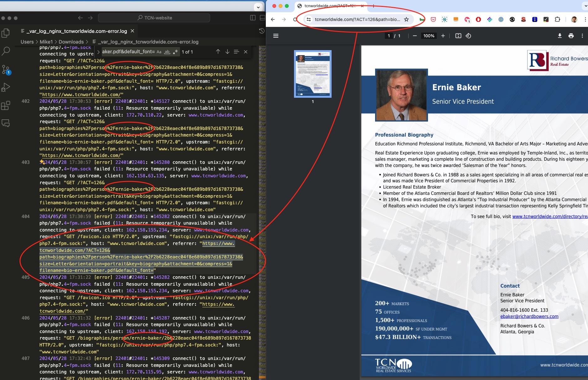Select the _var_log_nginx error.log editor tab
The width and height of the screenshot is (588, 380).
click(x=77, y=31)
